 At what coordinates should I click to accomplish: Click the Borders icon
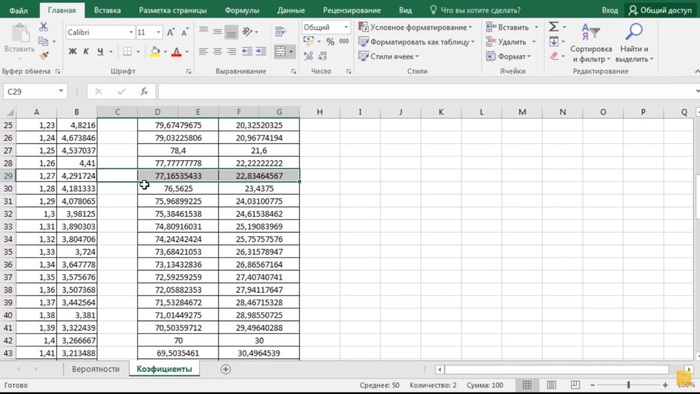[x=128, y=52]
